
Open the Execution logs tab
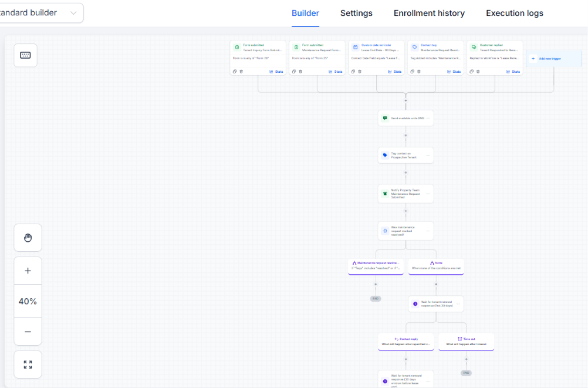pos(515,13)
